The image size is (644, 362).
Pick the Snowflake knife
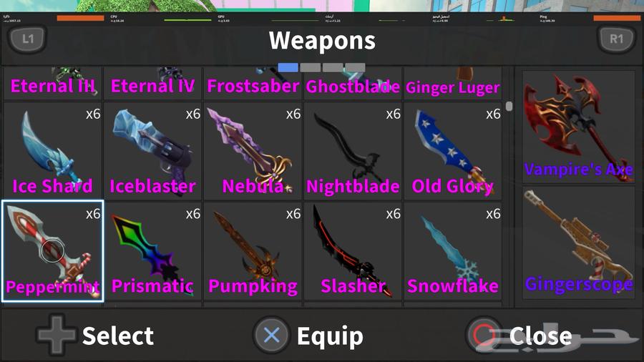[x=453, y=251]
